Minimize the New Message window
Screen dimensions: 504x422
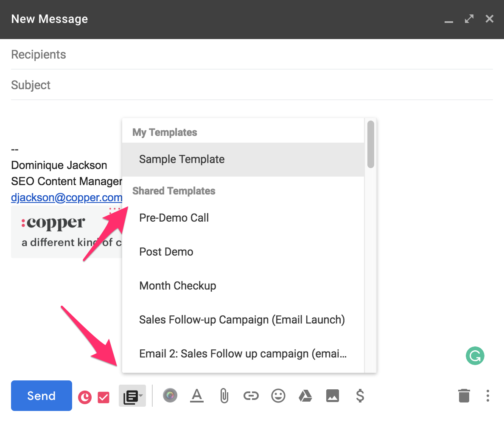coord(449,21)
